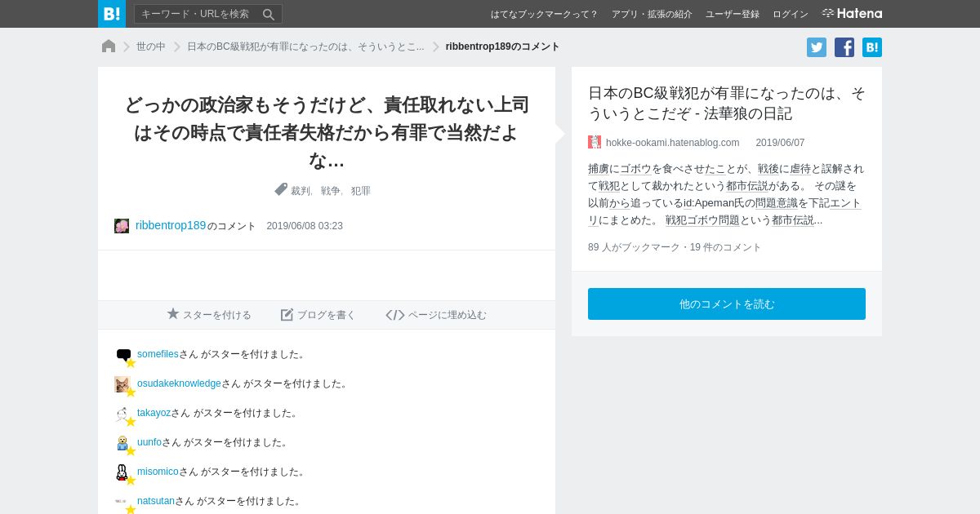This screenshot has width=980, height=514.
Task: Click the blue B! bookmark share icon
Action: coord(872,47)
